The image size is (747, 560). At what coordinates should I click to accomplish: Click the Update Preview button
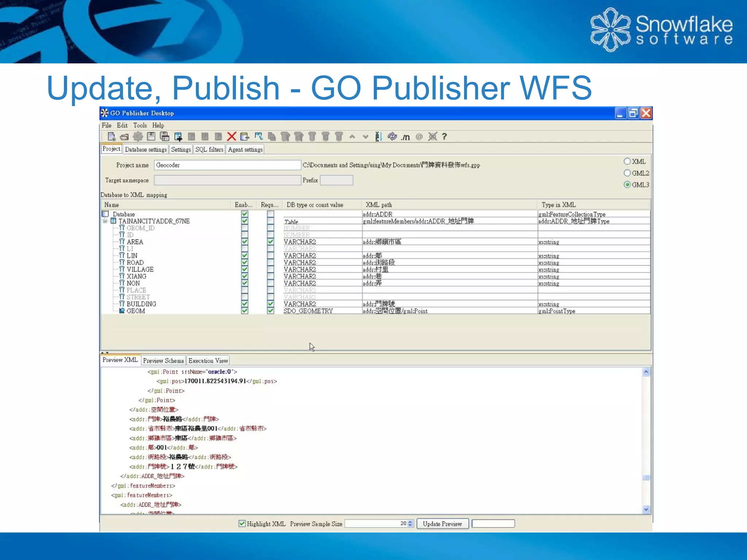pos(442,524)
